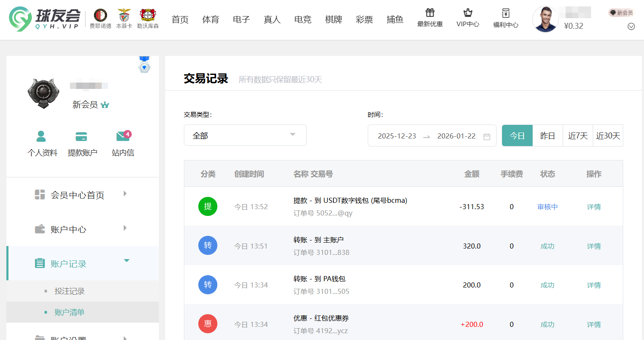Switch to the 近7天 filter
The width and height of the screenshot is (644, 340).
pos(577,135)
